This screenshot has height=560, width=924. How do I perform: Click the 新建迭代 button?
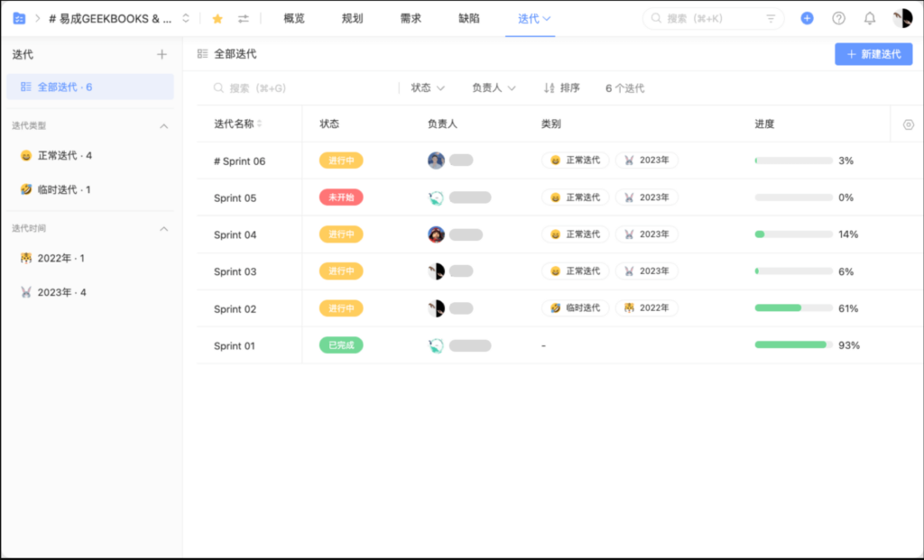(x=873, y=54)
